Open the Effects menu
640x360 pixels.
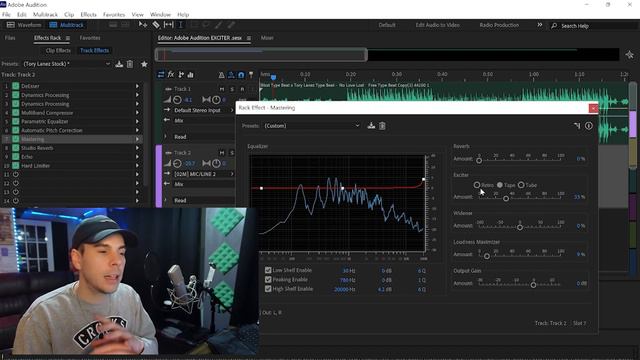click(88, 14)
